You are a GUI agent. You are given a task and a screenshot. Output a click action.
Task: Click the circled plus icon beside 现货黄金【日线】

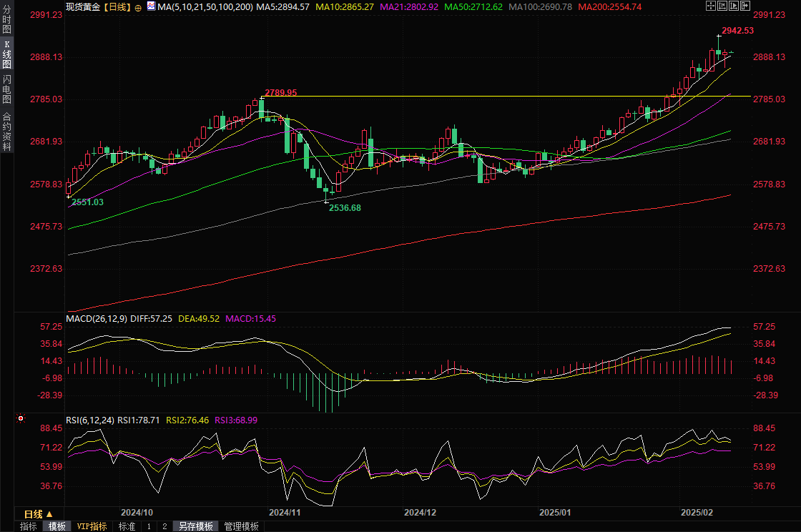(138, 6)
